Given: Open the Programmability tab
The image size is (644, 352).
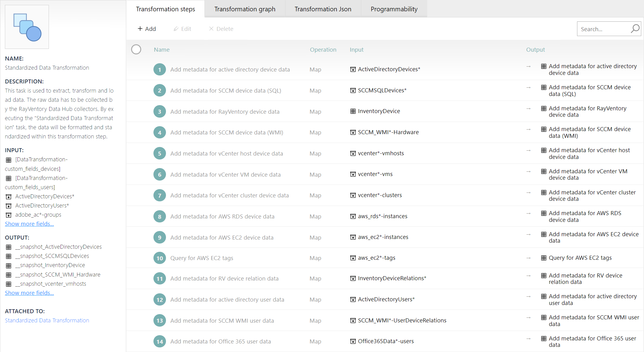Looking at the screenshot, I should 394,9.
